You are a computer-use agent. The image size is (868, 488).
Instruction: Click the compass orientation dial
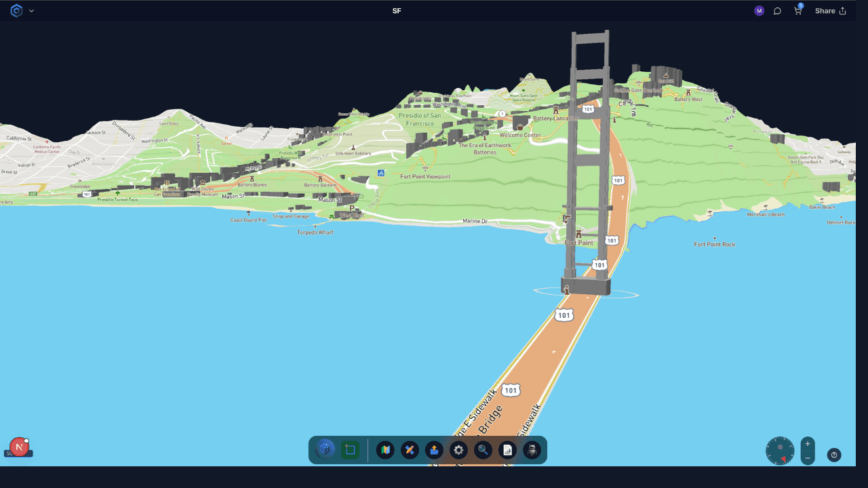coord(780,451)
